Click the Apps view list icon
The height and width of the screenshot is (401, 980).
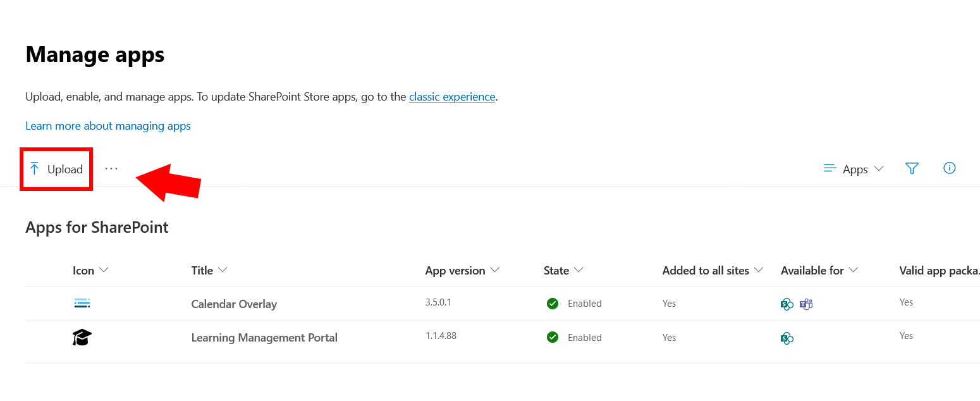[x=830, y=169]
